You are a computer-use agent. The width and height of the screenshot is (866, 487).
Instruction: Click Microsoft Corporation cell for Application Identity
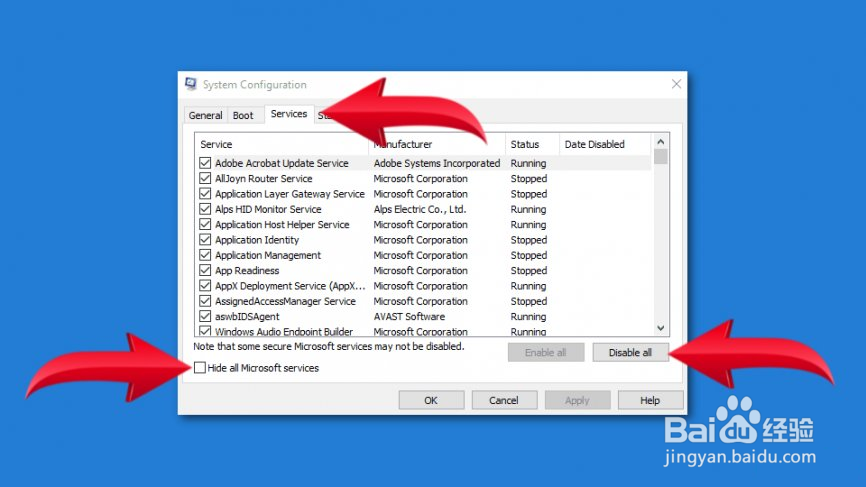click(x=420, y=240)
